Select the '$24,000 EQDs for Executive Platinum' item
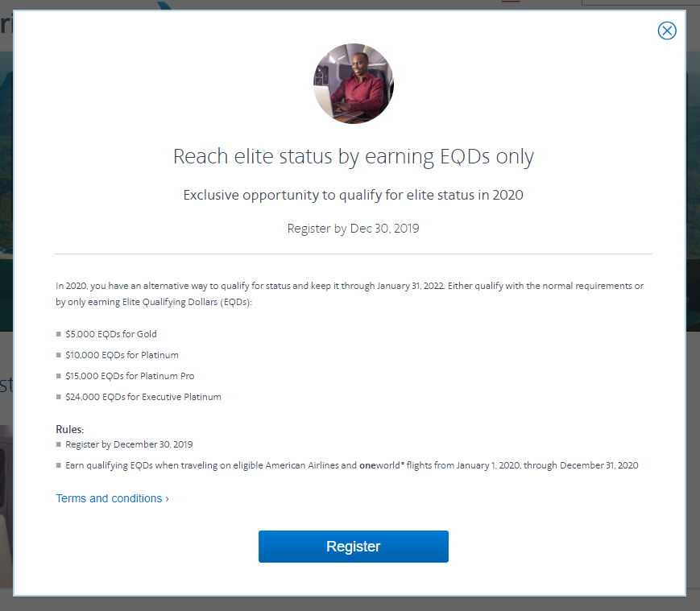This screenshot has width=700, height=611. [143, 397]
